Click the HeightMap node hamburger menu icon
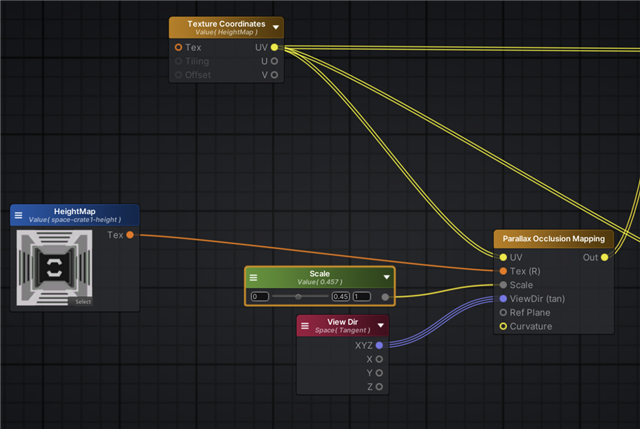This screenshot has height=429, width=640. [x=19, y=216]
